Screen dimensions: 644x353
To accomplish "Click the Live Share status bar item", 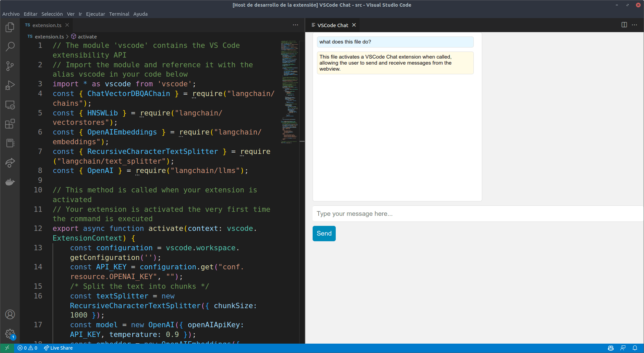I will tap(58, 348).
